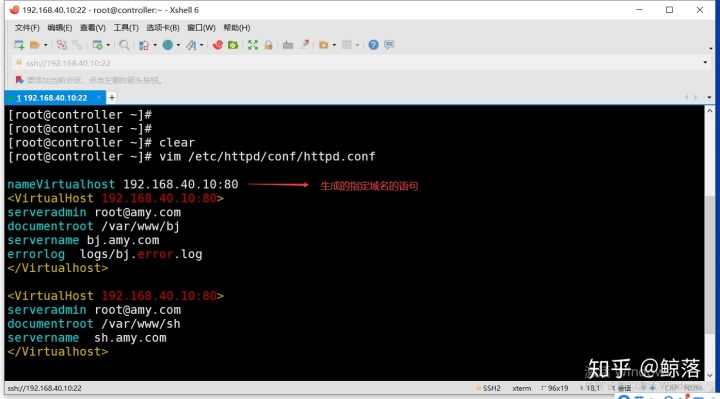Viewport: 720px width, 399px height.
Task: Click the Lock screen padlock icon
Action: (268, 45)
